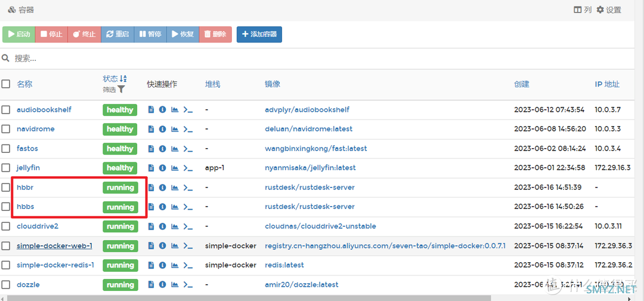Click the 重启 restart button
The height and width of the screenshot is (301, 644).
click(117, 34)
